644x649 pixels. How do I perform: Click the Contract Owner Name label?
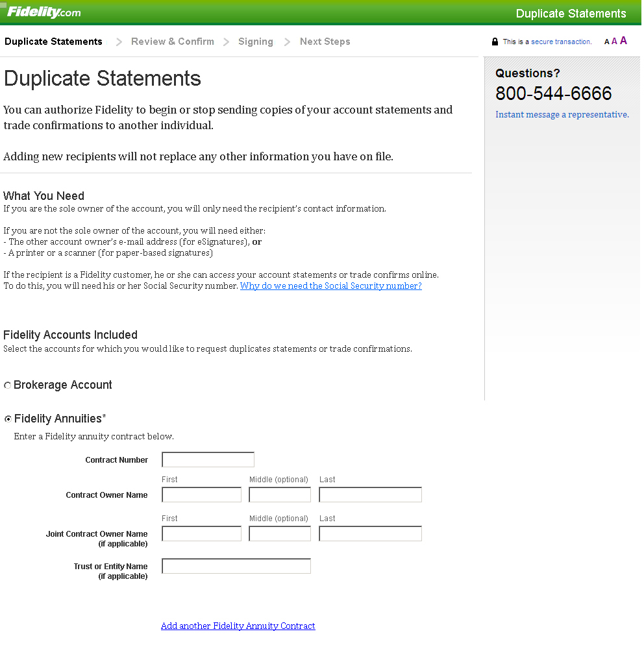click(106, 495)
